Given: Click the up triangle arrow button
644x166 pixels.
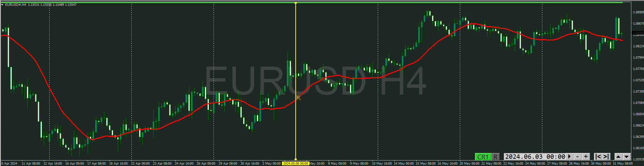Looking at the screenshot, I should point(618,157).
